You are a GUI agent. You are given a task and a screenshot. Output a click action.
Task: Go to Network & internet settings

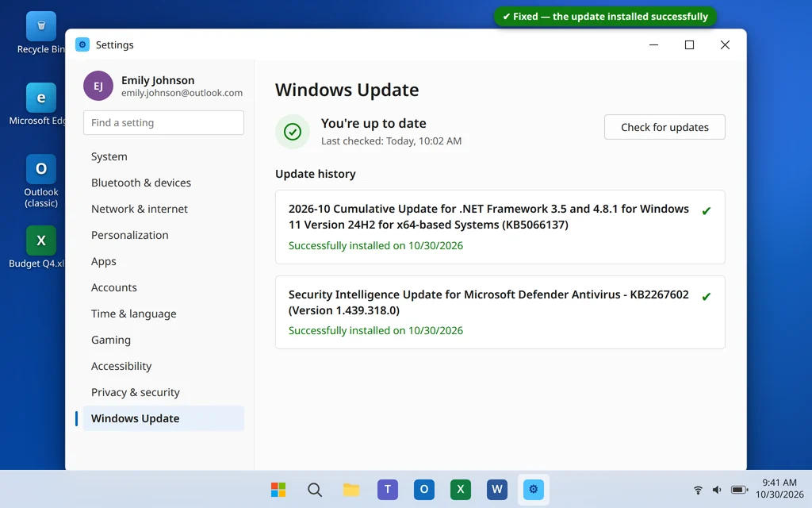click(x=163, y=209)
